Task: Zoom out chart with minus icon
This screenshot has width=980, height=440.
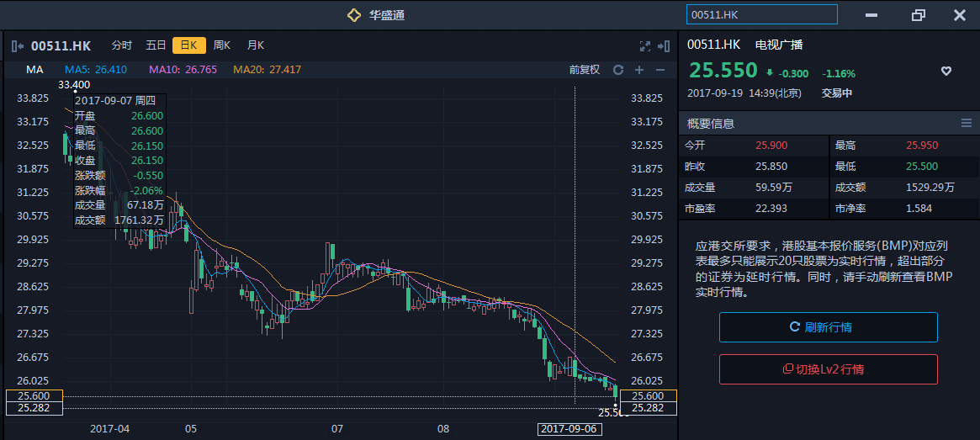Action: pyautogui.click(x=660, y=70)
